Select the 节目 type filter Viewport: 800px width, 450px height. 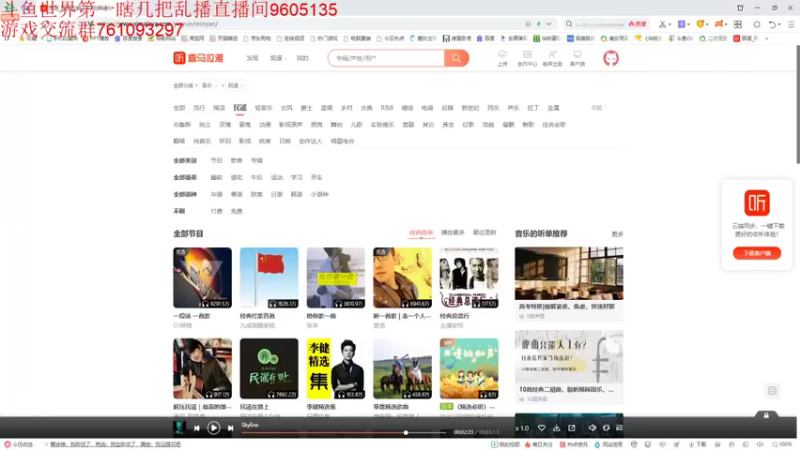[x=216, y=161]
